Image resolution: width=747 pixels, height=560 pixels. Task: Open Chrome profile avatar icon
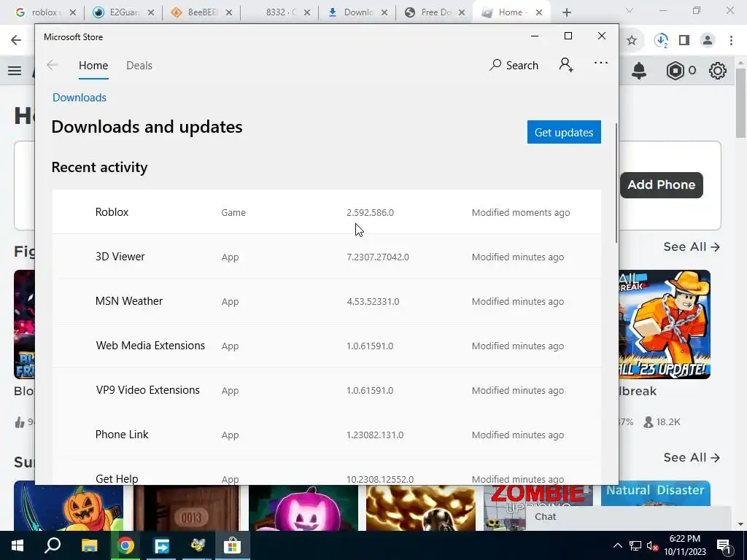pyautogui.click(x=708, y=41)
